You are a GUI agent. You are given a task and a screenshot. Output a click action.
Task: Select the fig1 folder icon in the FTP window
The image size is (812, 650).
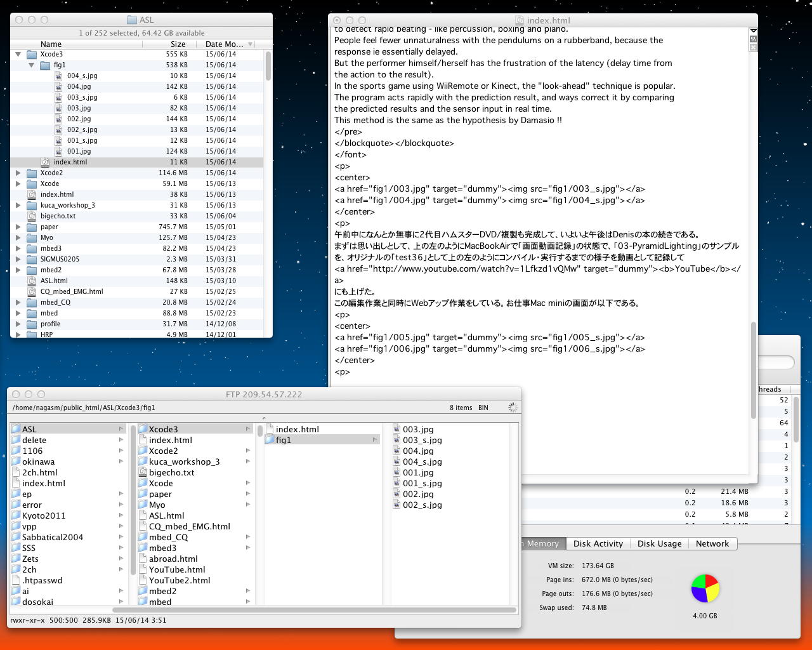click(x=270, y=440)
